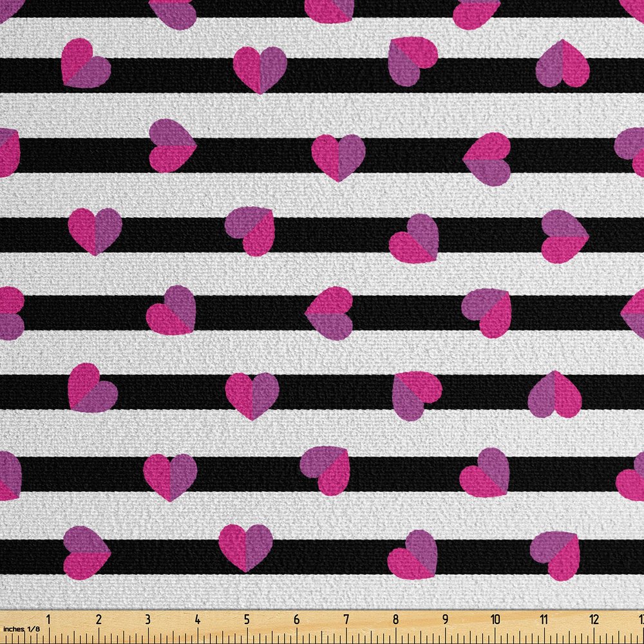Click the number 1 on the ruler
This screenshot has height=644, width=644.
(x=48, y=620)
